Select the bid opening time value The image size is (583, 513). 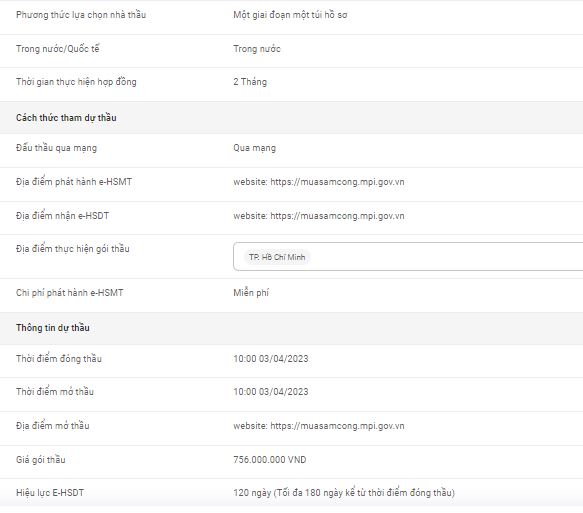click(x=271, y=392)
